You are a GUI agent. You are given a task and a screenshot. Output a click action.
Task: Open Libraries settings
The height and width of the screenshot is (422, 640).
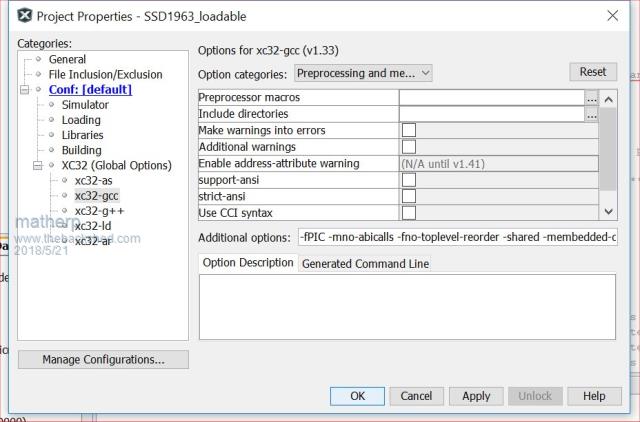pyautogui.click(x=82, y=135)
